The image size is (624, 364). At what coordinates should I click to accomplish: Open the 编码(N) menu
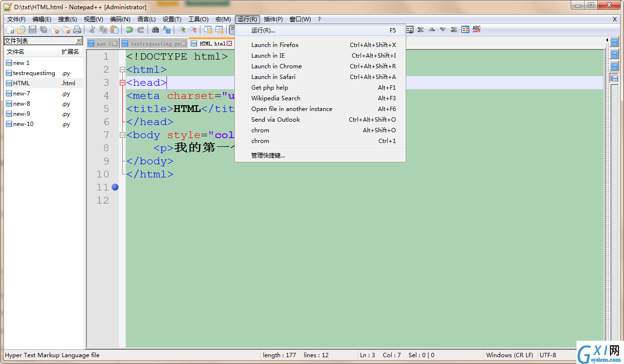point(120,19)
